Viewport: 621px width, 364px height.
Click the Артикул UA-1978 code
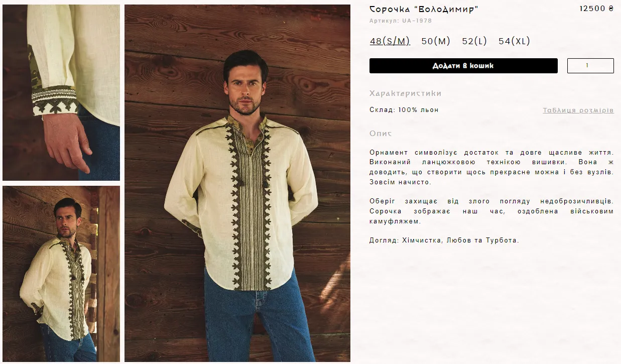[x=401, y=21]
